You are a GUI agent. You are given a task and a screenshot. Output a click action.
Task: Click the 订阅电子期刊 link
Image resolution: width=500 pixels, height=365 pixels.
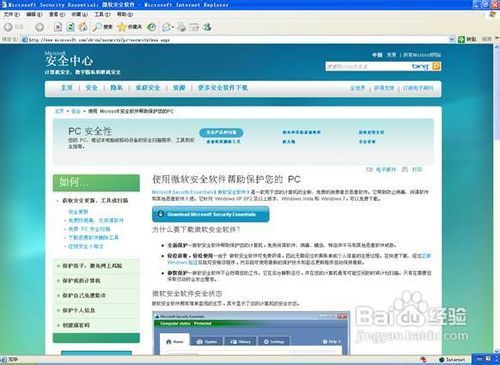pyautogui.click(x=418, y=88)
